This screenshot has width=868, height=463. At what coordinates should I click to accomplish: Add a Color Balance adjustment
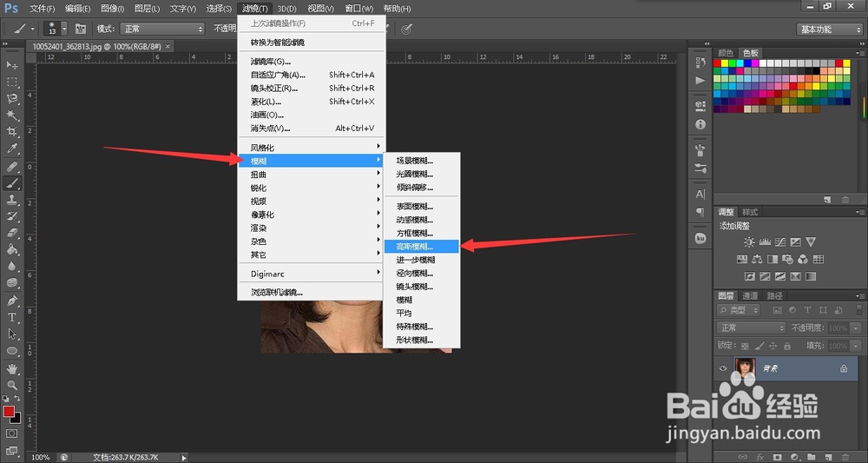(x=757, y=259)
